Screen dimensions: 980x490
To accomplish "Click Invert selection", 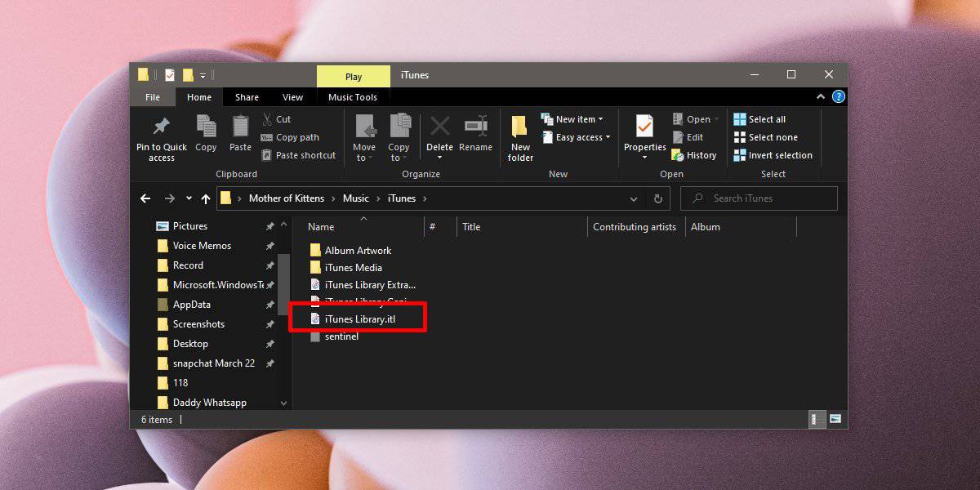I will click(x=773, y=155).
